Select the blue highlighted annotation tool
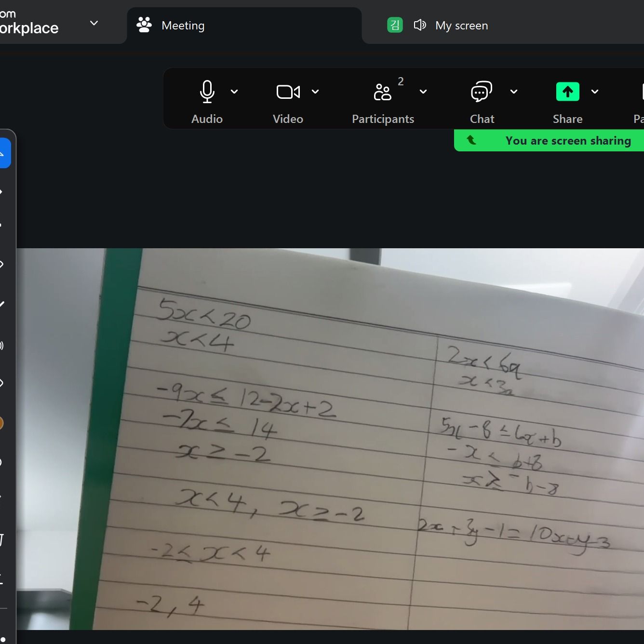The image size is (644, 644). coord(4,153)
